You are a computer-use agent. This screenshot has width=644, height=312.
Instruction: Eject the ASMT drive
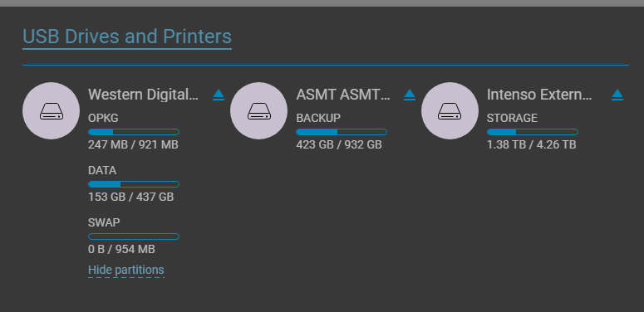410,95
